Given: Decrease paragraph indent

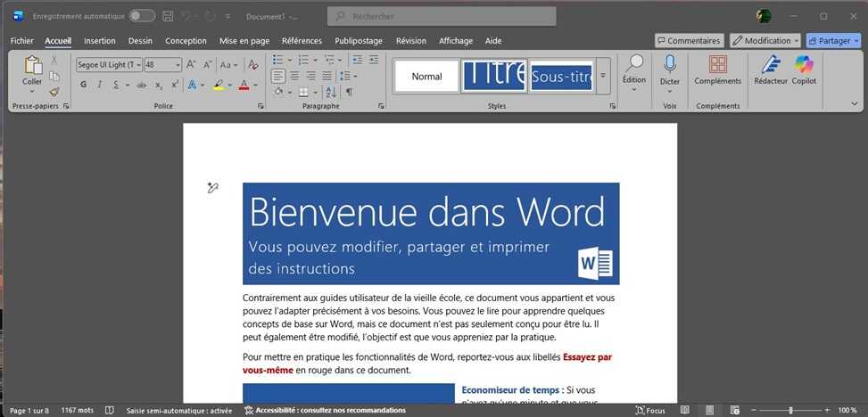Looking at the screenshot, I should click(x=358, y=59).
